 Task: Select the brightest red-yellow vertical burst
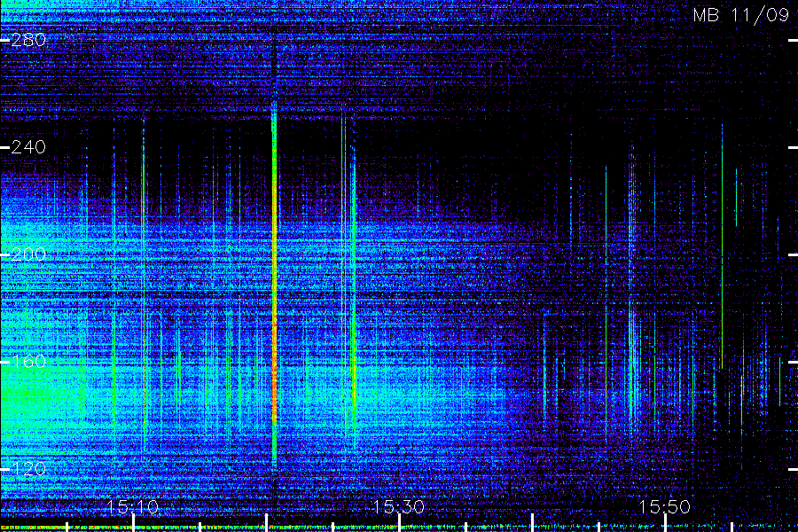tap(275, 286)
